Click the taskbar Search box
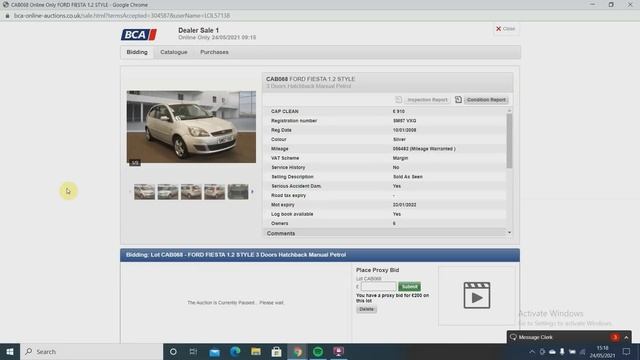This screenshot has height=360, width=640. click(91, 351)
